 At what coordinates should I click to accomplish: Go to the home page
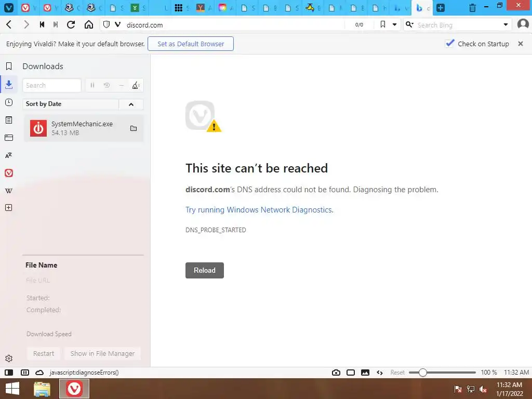89,24
